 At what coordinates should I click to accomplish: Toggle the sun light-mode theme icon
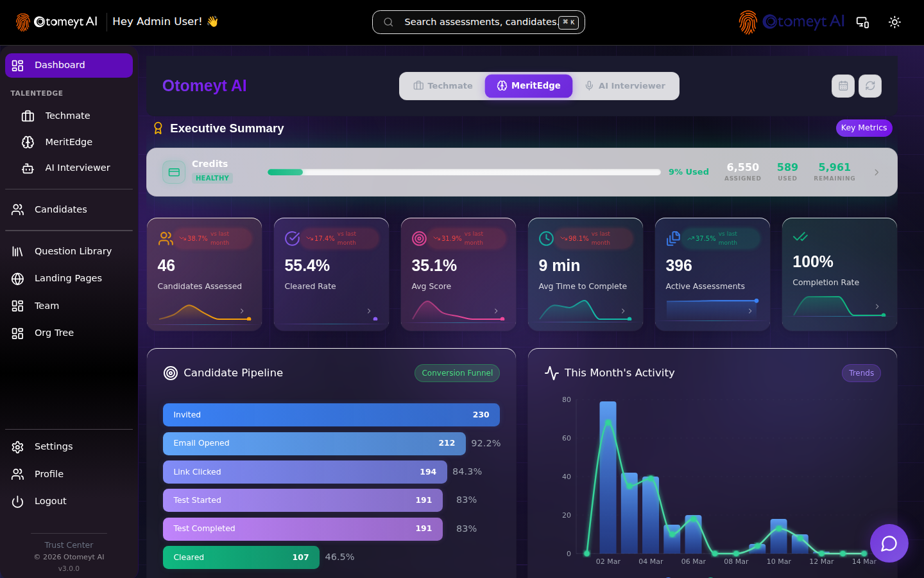pos(894,22)
